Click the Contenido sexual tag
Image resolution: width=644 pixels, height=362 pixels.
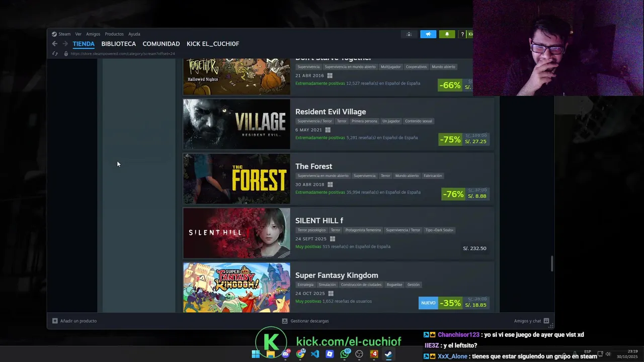click(x=418, y=121)
